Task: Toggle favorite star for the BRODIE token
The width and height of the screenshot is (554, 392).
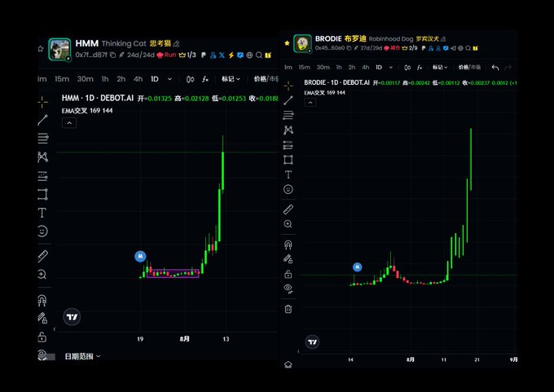Action: click(287, 43)
